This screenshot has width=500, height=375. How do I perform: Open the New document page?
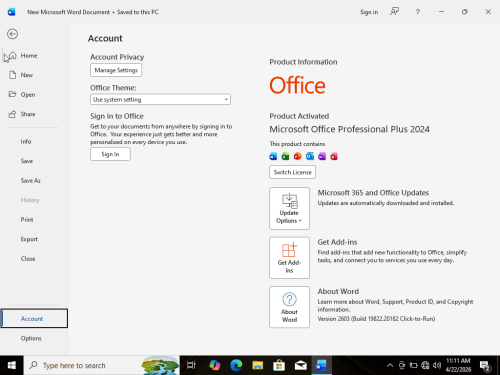pyautogui.click(x=27, y=75)
